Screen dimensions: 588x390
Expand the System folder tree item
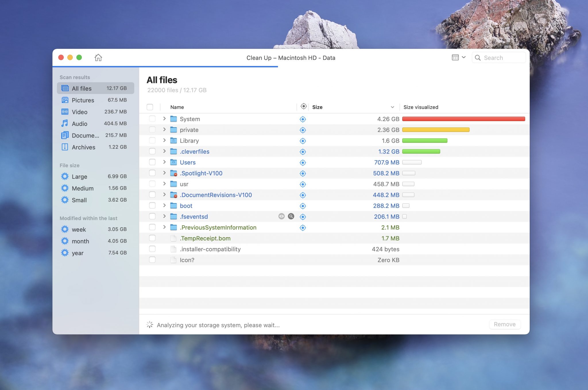pyautogui.click(x=163, y=119)
